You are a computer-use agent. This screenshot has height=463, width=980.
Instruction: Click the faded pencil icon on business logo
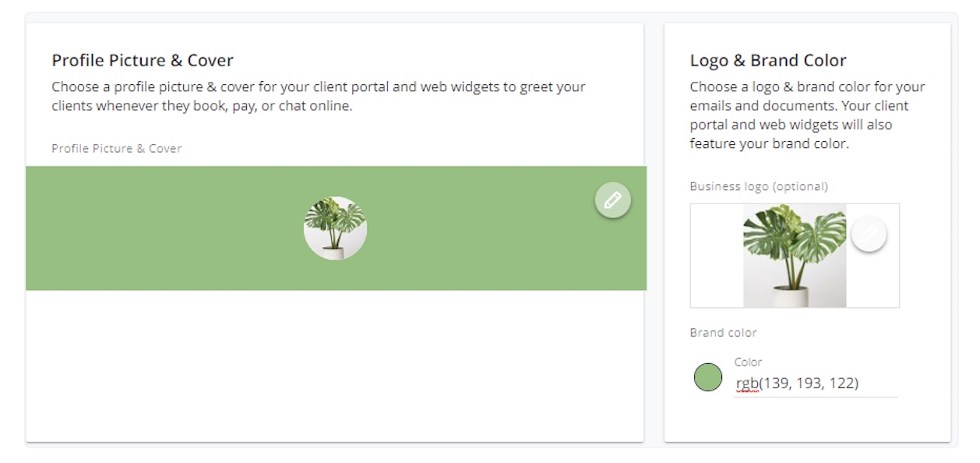click(x=869, y=234)
